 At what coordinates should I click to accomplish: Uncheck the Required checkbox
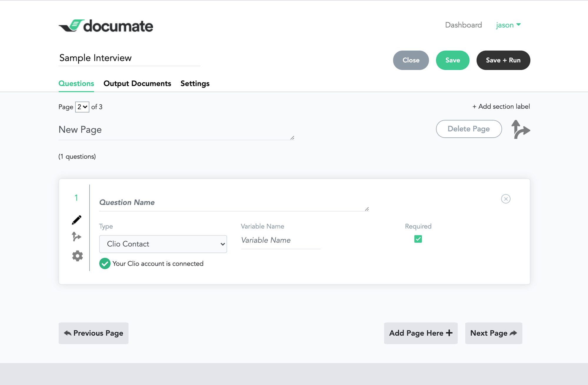point(418,239)
